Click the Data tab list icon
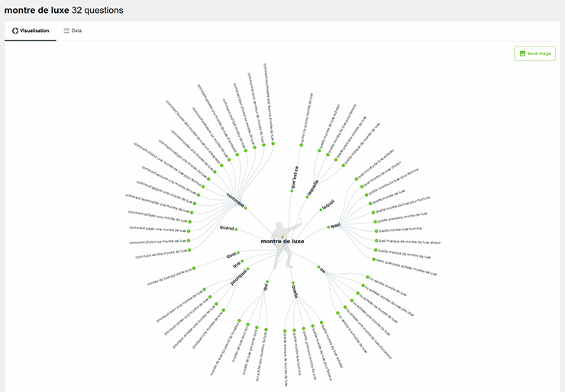Image resolution: width=565 pixels, height=392 pixels. pos(66,31)
